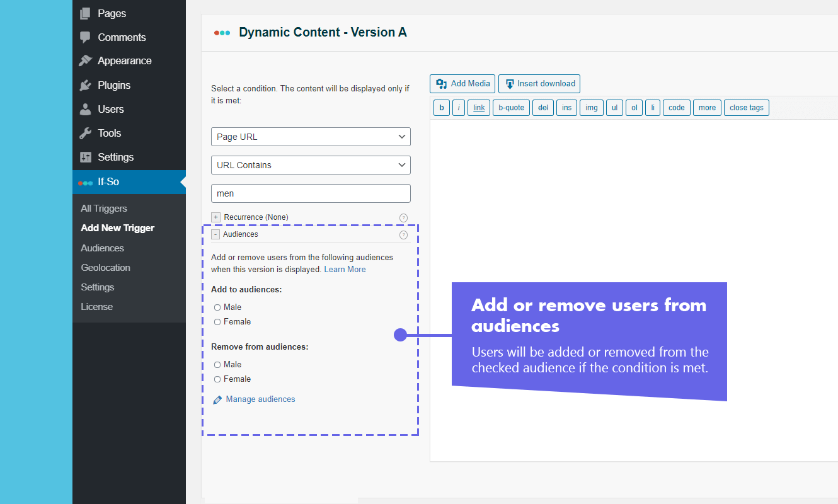838x504 pixels.
Task: Expand the Recurrence (None) section
Action: click(215, 217)
